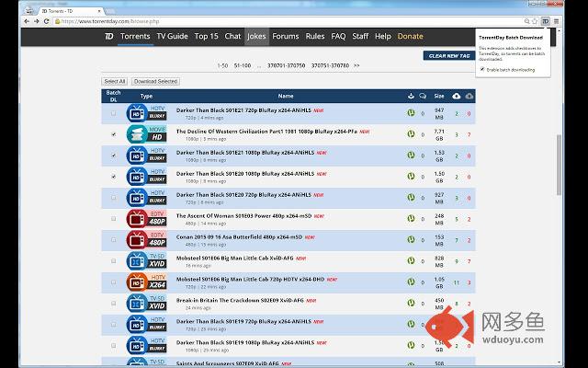Sort by the Size column header
This screenshot has height=368, width=588.
(439, 96)
